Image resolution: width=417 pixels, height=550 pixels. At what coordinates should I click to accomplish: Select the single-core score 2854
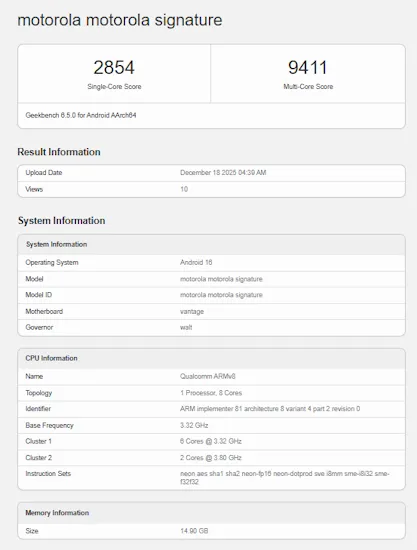(114, 67)
